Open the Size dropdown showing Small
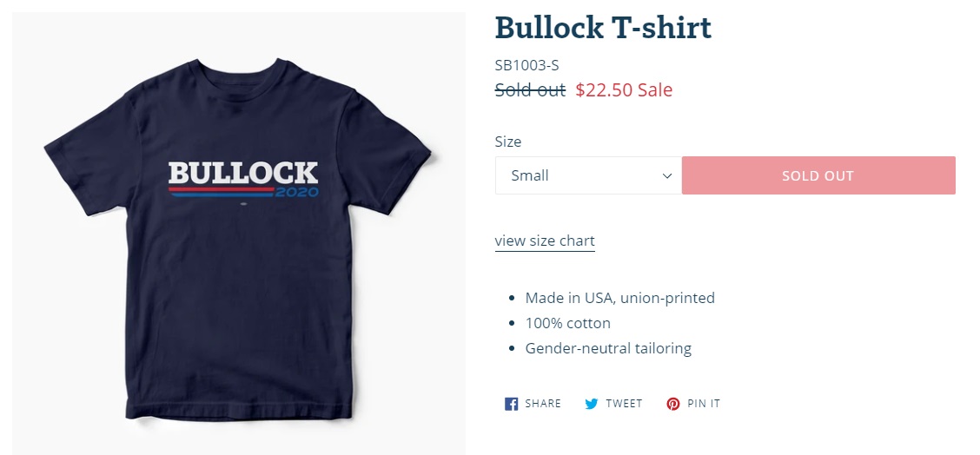The height and width of the screenshot is (455, 980). (588, 175)
